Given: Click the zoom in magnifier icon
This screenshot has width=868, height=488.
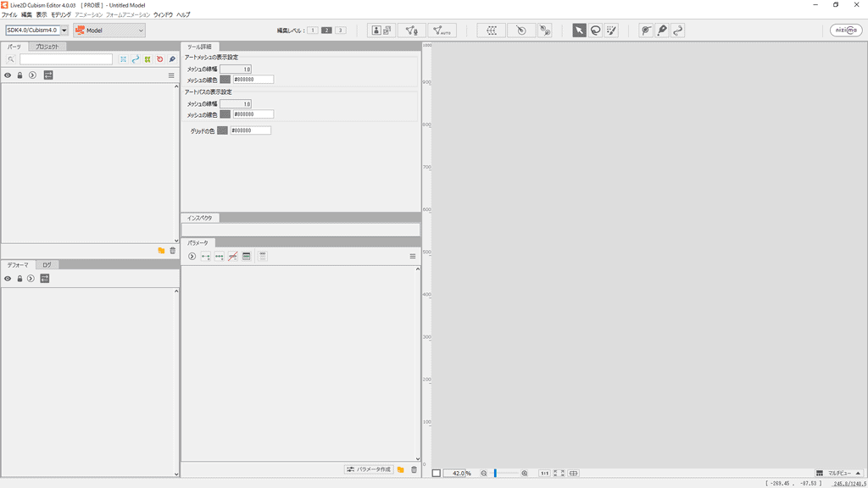Looking at the screenshot, I should click(x=525, y=473).
